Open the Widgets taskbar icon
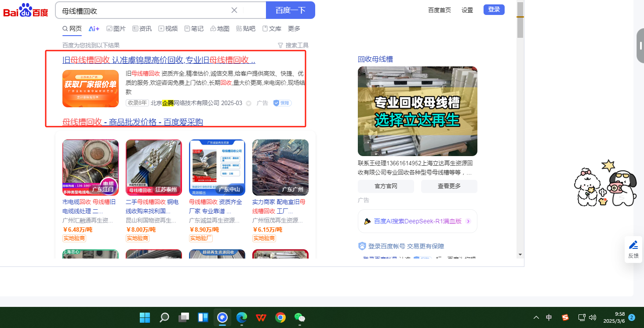 [x=203, y=317]
